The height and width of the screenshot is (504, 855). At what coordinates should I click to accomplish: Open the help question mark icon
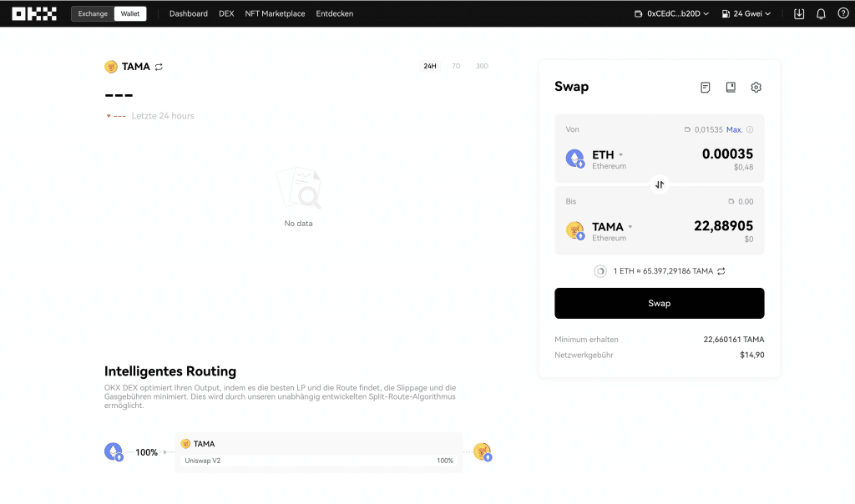point(842,13)
